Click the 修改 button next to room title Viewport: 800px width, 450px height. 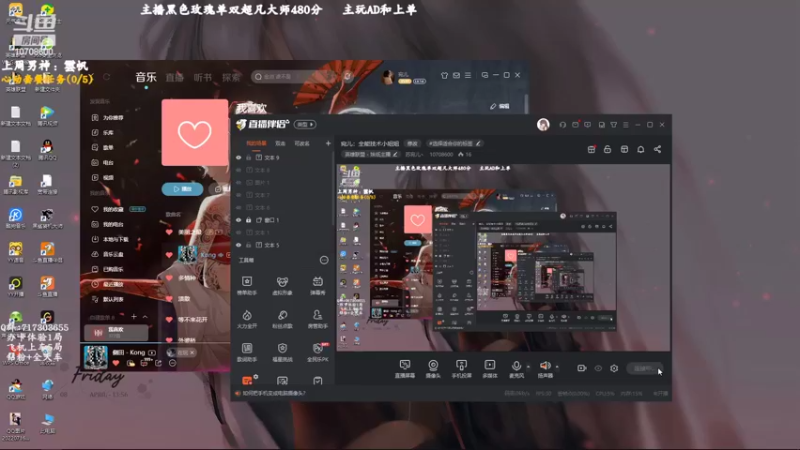412,143
